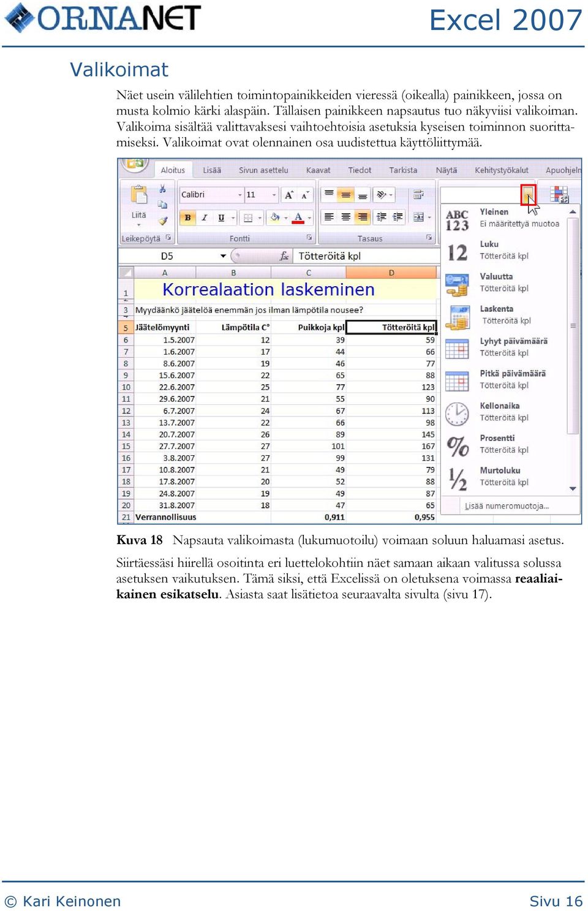Toggle Middle Align button
This screenshot has height=911, width=588.
[x=346, y=194]
